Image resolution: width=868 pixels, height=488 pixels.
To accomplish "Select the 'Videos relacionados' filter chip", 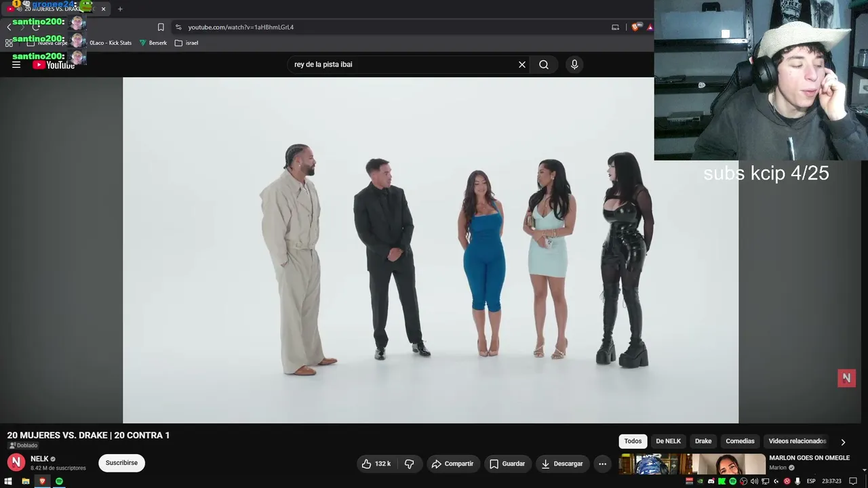I will pyautogui.click(x=797, y=441).
